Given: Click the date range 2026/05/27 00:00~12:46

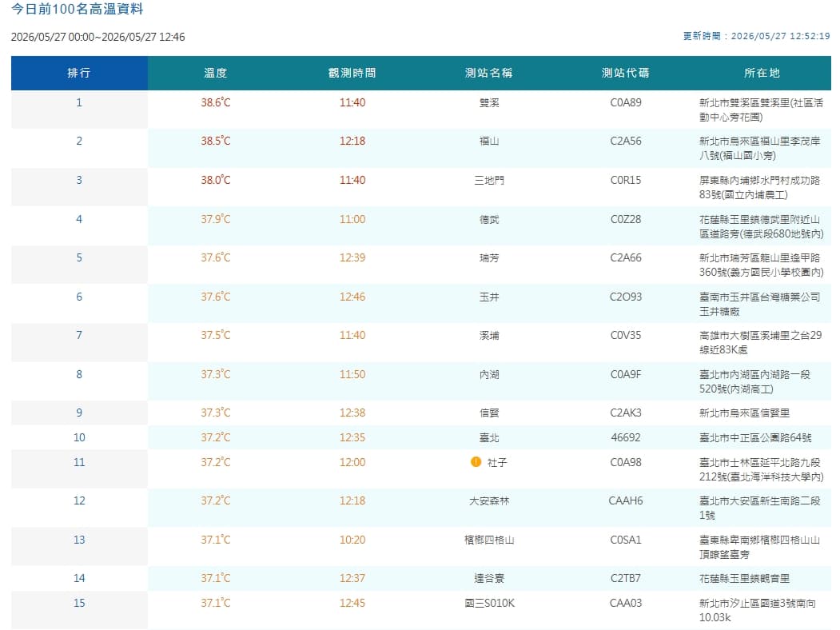Looking at the screenshot, I should pyautogui.click(x=98, y=37).
